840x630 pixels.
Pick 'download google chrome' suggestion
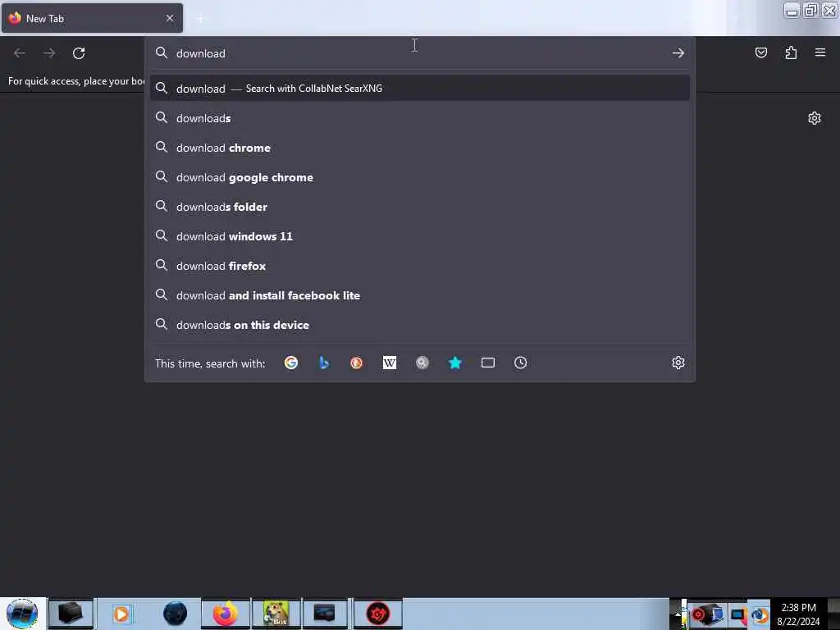tap(419, 177)
